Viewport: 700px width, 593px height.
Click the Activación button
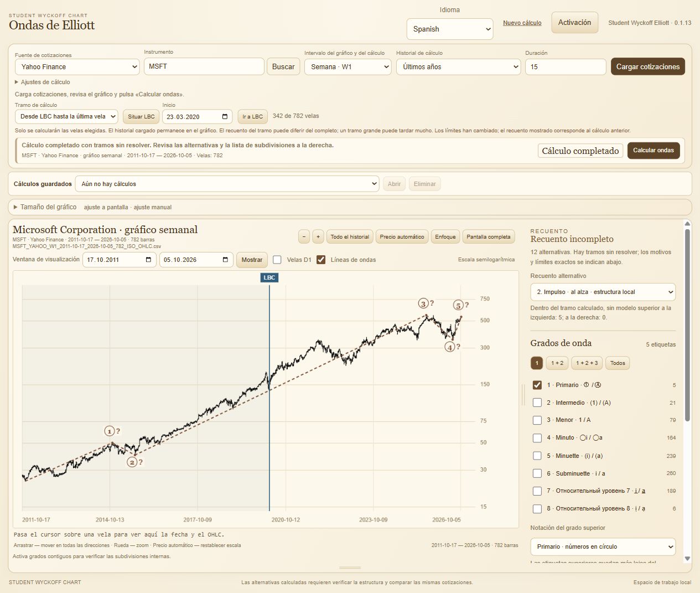point(574,23)
